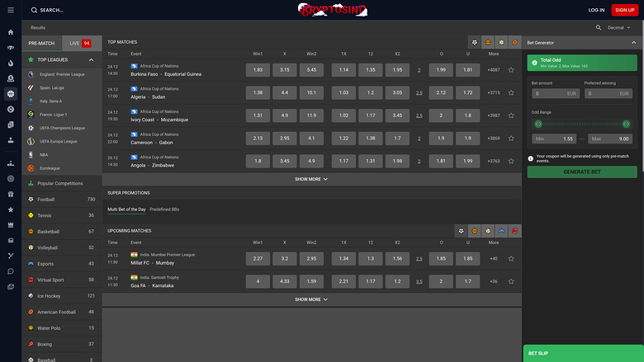The height and width of the screenshot is (362, 644).
Task: Expand Show More under Top Matches
Action: tap(311, 179)
